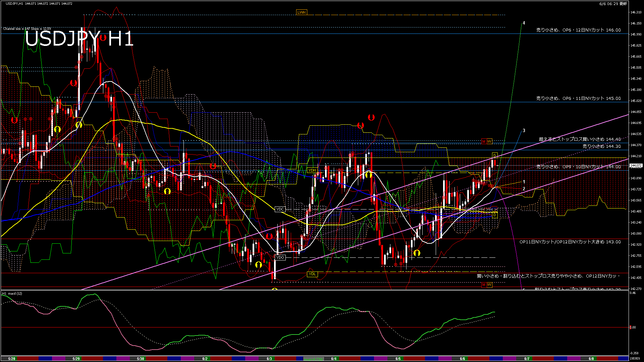Click the orange W pivot box near 144.40
This screenshot has height=362, width=644.
[489, 141]
